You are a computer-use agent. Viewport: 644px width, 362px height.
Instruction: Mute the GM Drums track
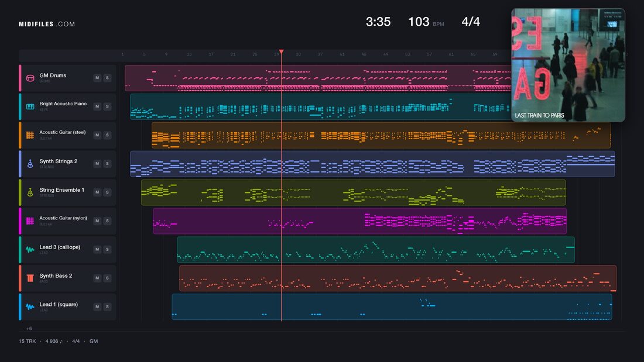click(97, 78)
